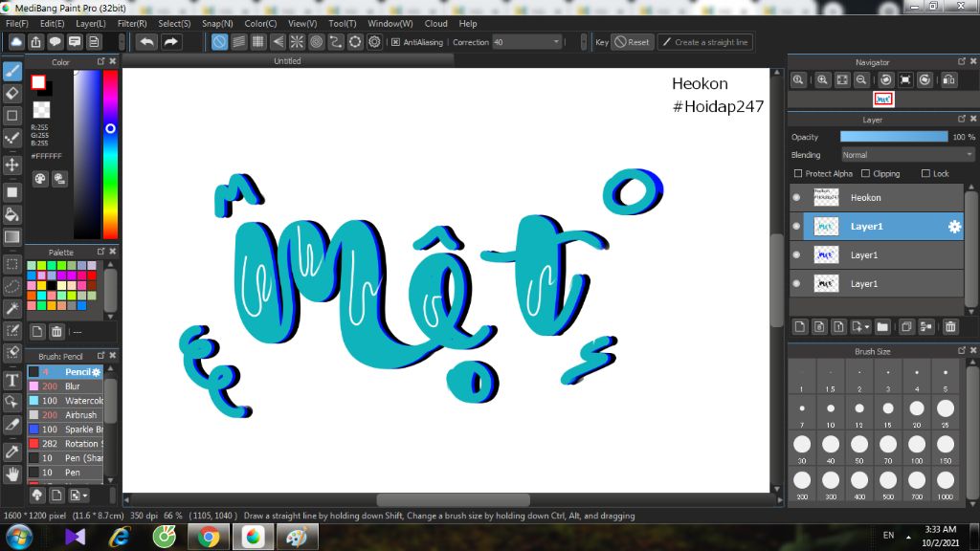This screenshot has width=980, height=551.
Task: Enable the crisscross grid snap
Action: (258, 42)
